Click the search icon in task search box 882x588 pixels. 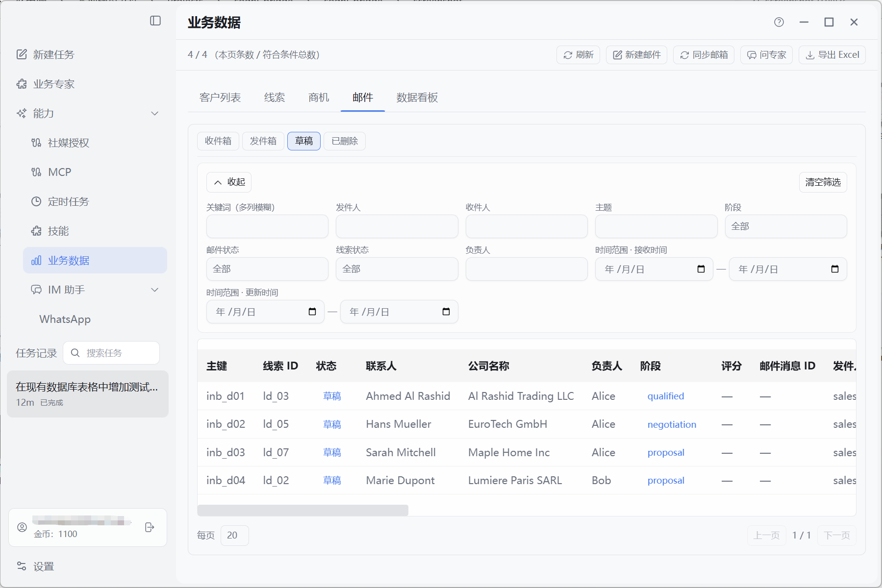[75, 353]
